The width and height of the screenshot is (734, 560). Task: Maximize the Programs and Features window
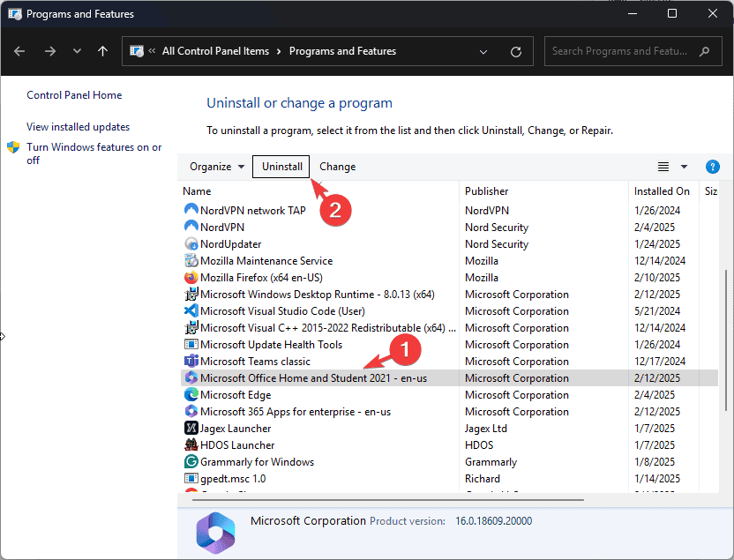click(671, 13)
